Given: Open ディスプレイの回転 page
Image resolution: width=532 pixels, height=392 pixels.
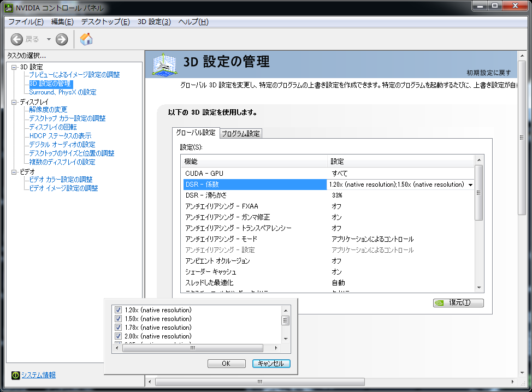Looking at the screenshot, I should (53, 127).
